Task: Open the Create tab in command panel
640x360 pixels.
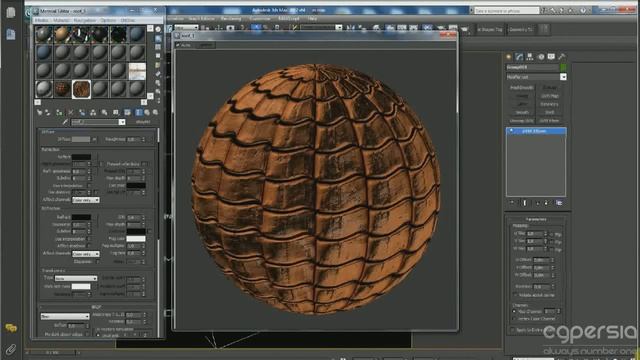Action: click(509, 57)
